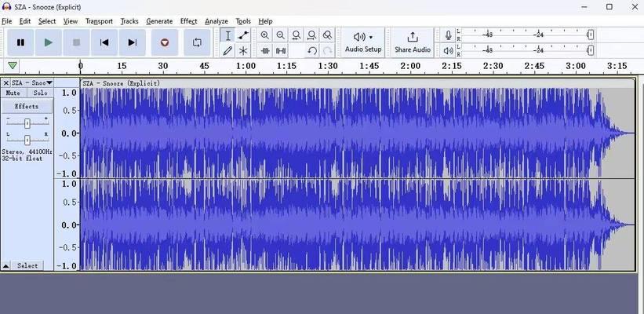Click Trim audio outside selection icon
The image size is (644, 314).
(x=265, y=50)
